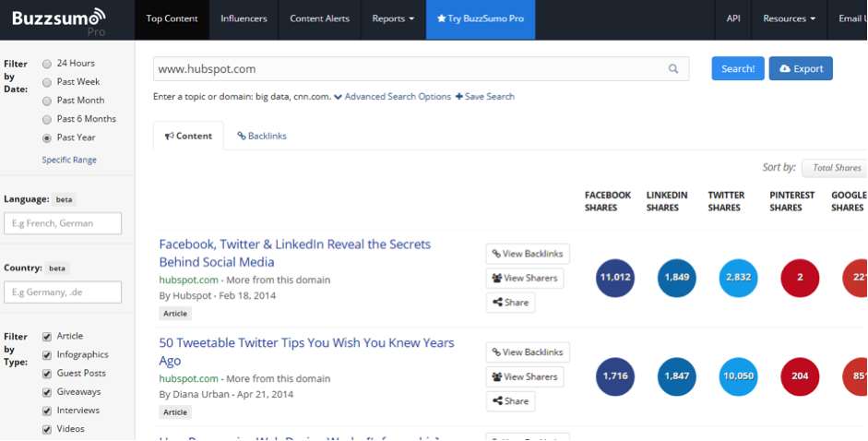This screenshot has height=441, width=868.
Task: Click the magnifier icon in search box
Action: point(673,69)
